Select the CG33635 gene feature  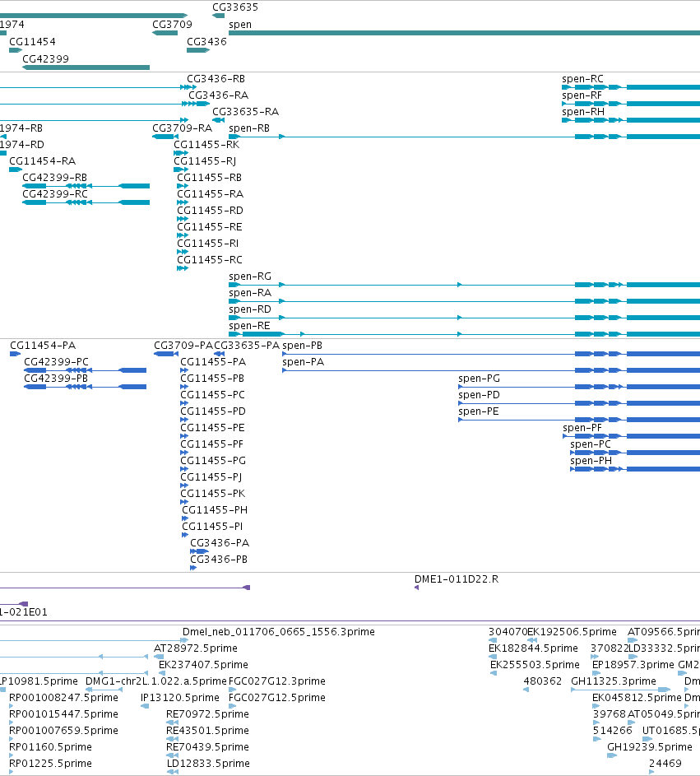point(219,16)
